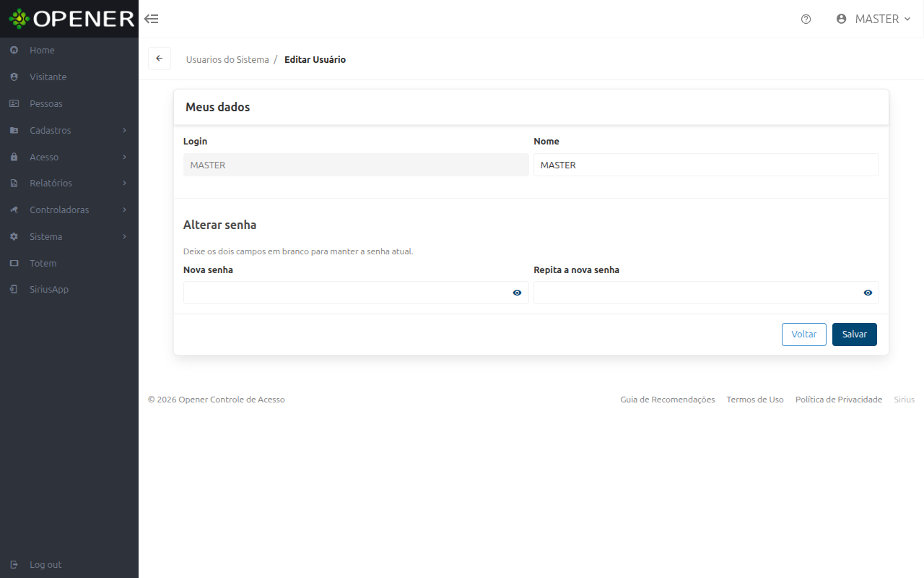Show password in Nova senha field
This screenshot has height=578, width=924.
(x=517, y=293)
